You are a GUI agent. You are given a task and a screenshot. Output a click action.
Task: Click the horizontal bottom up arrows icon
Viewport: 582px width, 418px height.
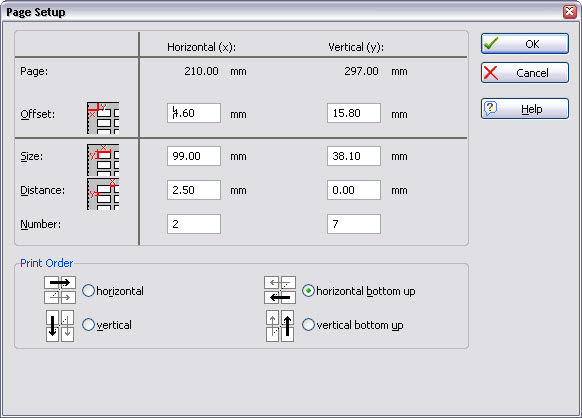point(280,290)
